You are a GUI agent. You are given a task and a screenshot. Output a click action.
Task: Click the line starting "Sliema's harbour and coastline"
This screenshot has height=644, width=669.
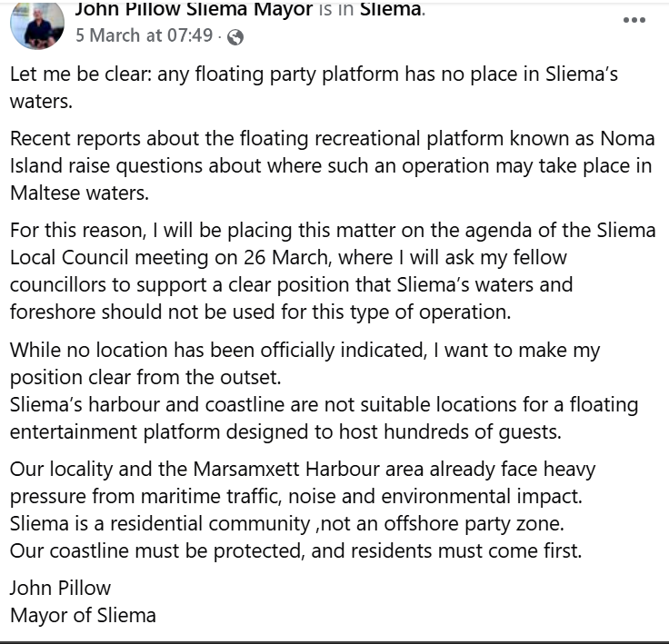click(324, 404)
